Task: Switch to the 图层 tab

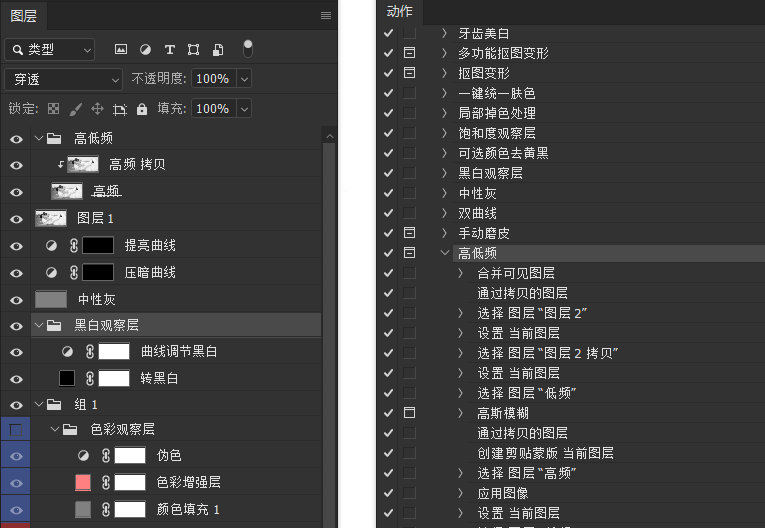Action: tap(24, 14)
